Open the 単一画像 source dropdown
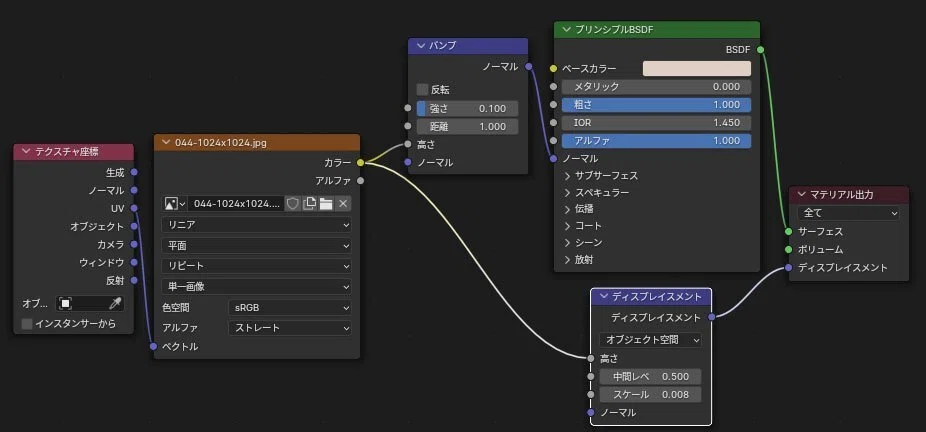This screenshot has width=926, height=432. (x=256, y=286)
